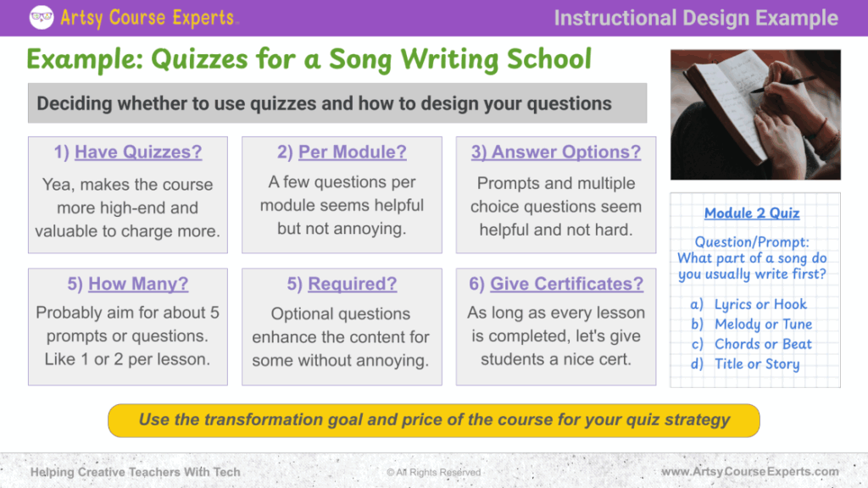The image size is (868, 488).
Task: Click the "Helping Creative Teachers With Tech" tagline
Action: (135, 472)
